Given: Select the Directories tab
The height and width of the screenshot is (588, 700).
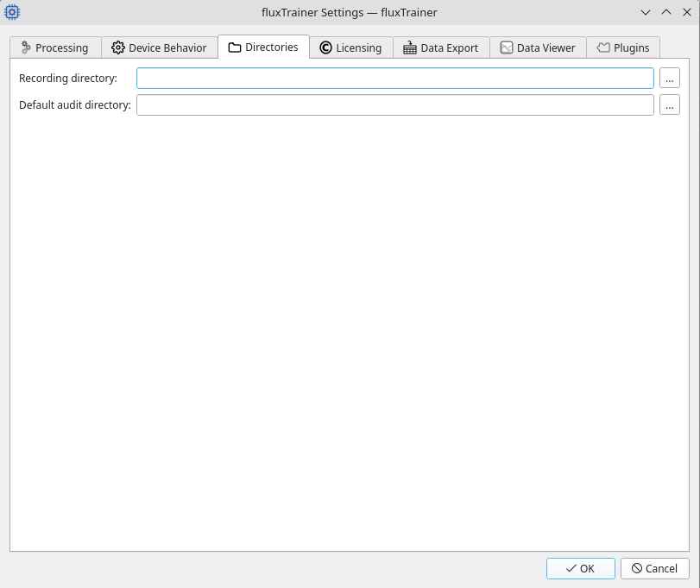Looking at the screenshot, I should [x=263, y=47].
